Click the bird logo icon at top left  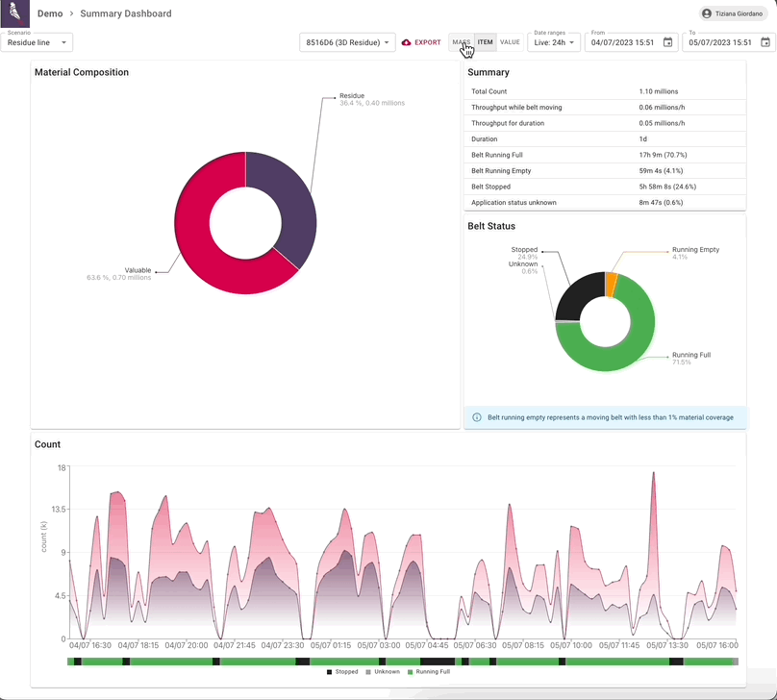pos(15,14)
